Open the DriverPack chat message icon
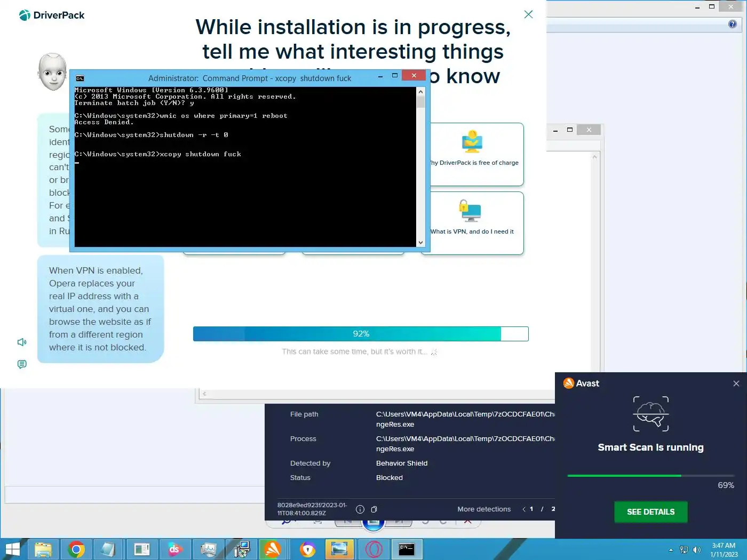Image resolution: width=747 pixels, height=560 pixels. pyautogui.click(x=22, y=364)
